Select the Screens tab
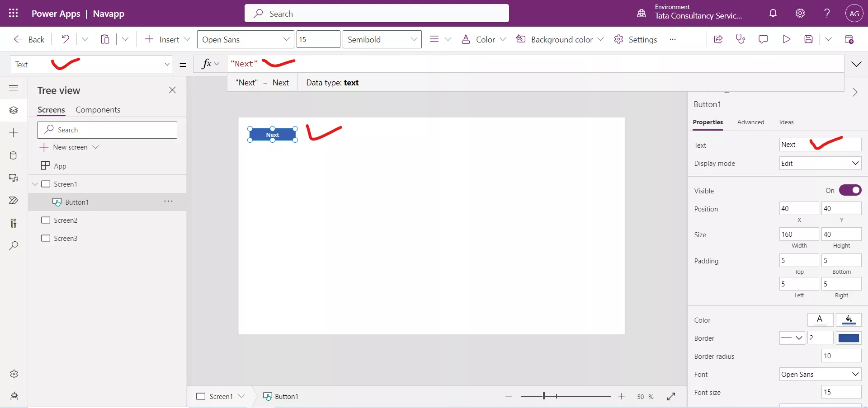 coord(51,110)
